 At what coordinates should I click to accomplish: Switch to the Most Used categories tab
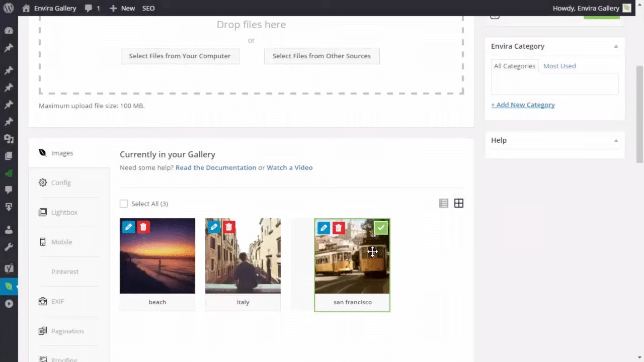pos(559,66)
